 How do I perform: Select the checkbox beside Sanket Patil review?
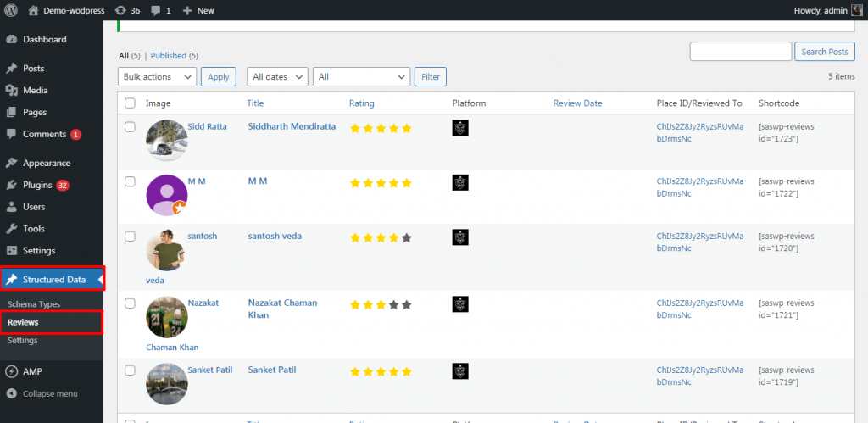[130, 370]
